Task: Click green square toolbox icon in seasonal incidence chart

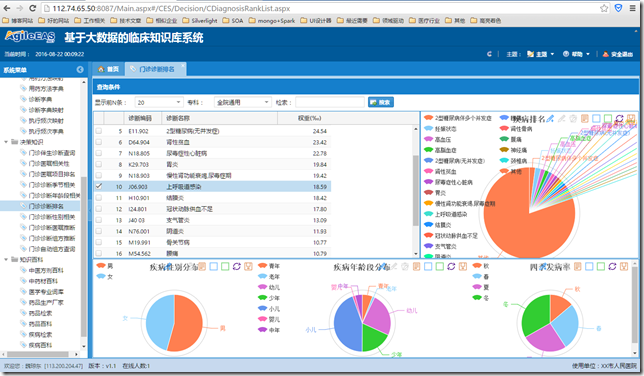Action: 600,267
